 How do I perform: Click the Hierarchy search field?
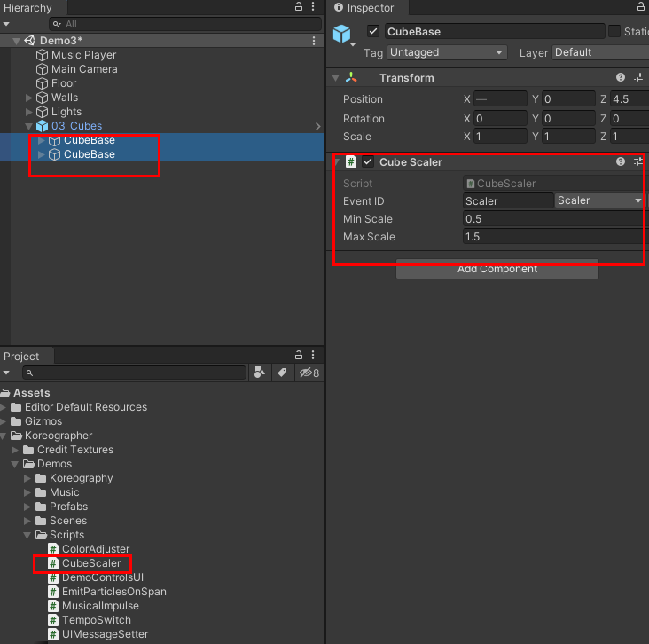point(185,24)
